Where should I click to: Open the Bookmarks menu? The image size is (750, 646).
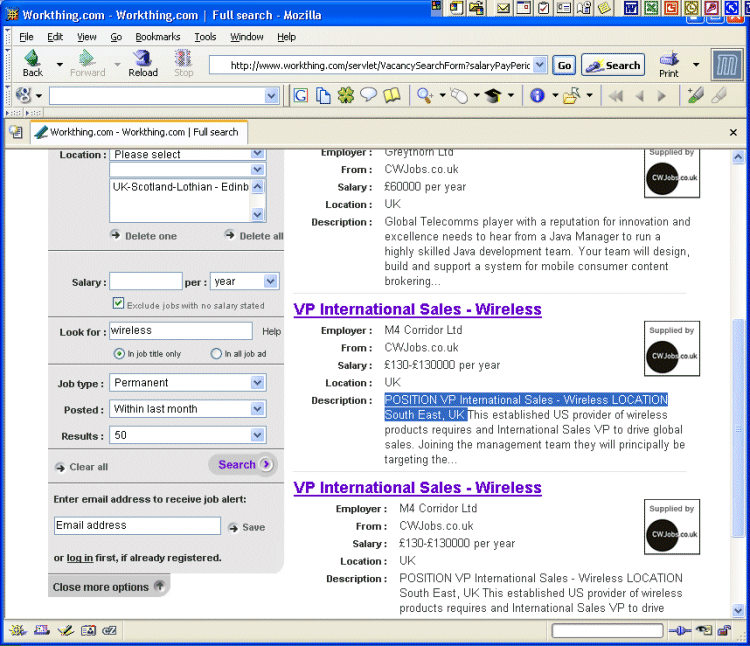[158, 37]
